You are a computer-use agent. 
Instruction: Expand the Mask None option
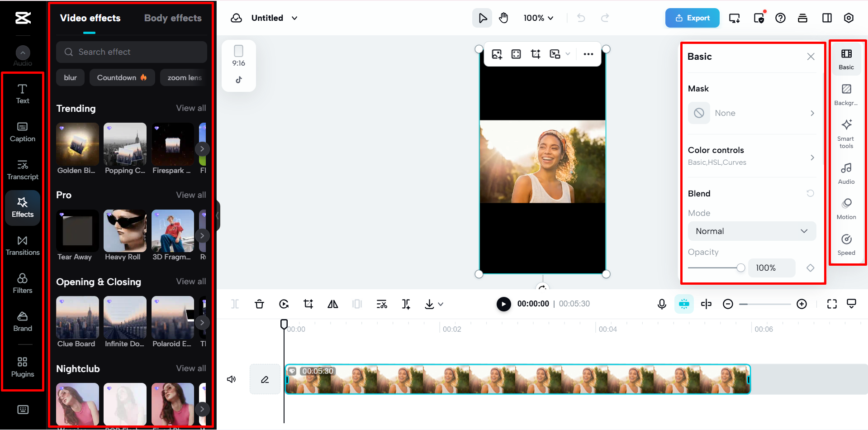(x=752, y=113)
